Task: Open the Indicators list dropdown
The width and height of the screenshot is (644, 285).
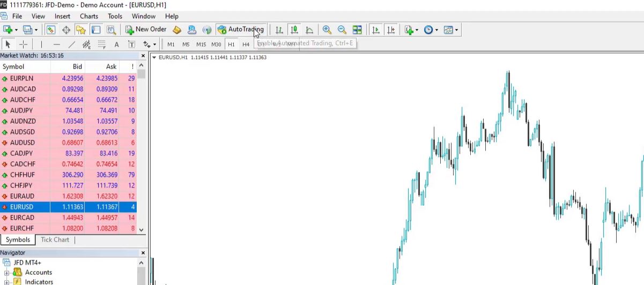Action: click(411, 30)
